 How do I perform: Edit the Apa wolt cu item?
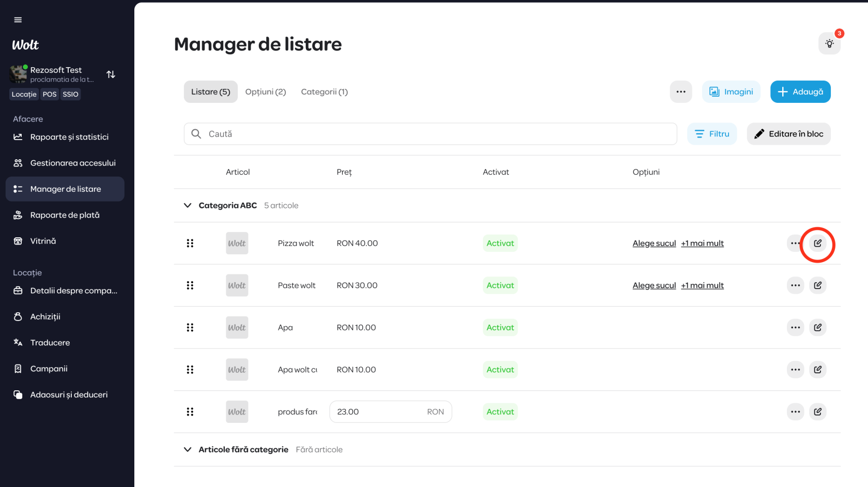818,370
